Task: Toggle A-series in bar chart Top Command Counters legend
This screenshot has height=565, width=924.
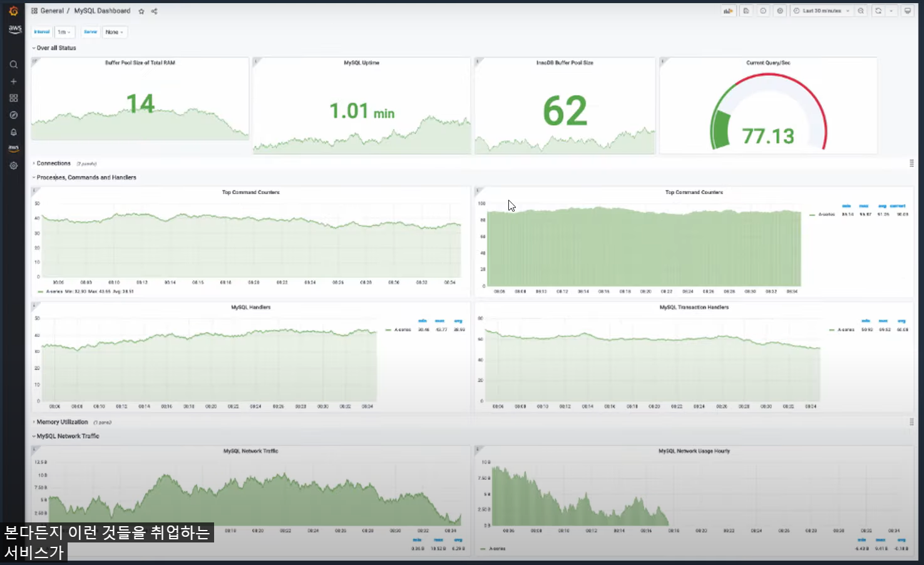Action: click(826, 214)
